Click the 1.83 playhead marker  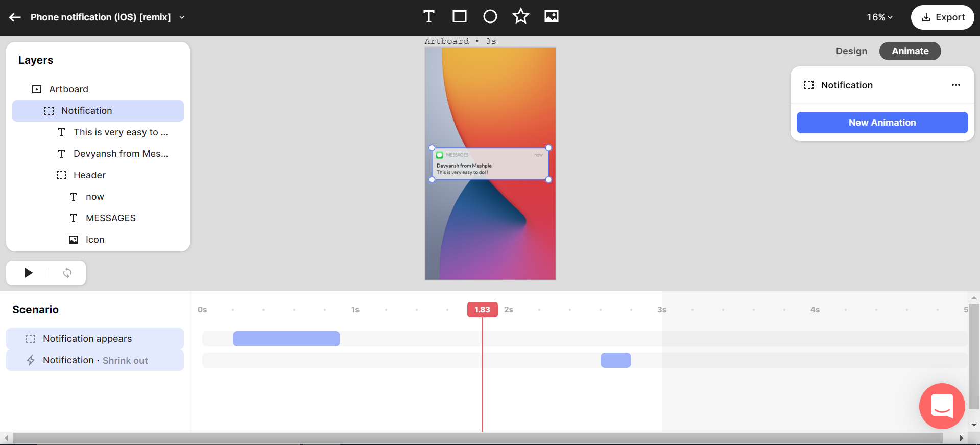point(482,310)
